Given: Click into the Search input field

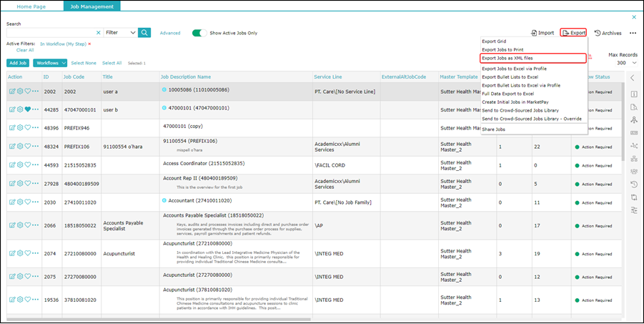Looking at the screenshot, I should (x=50, y=33).
